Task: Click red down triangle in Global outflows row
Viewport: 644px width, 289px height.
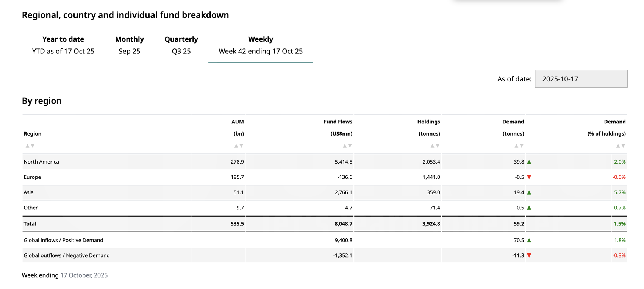Action: [x=529, y=256]
